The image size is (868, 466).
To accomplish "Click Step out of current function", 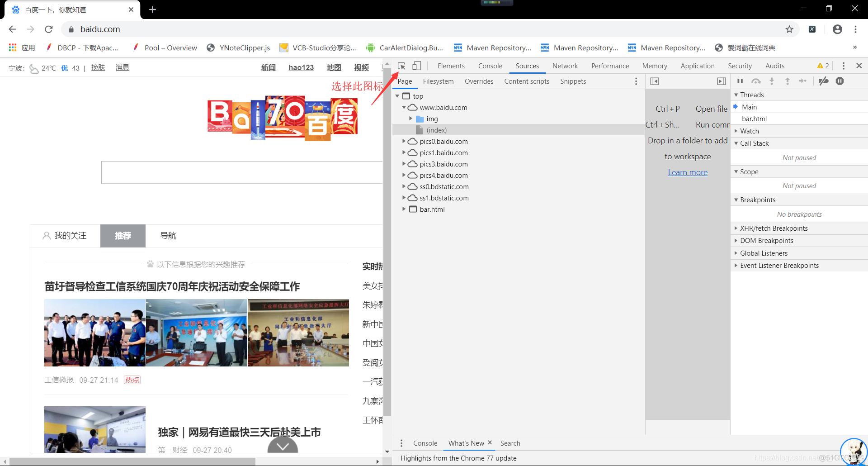I will tap(788, 81).
